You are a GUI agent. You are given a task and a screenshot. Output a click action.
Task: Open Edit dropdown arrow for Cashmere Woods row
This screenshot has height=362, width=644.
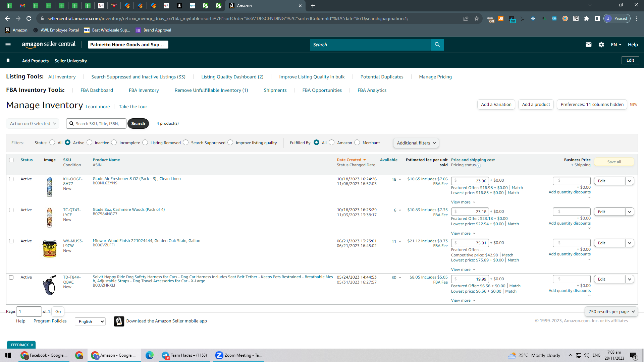coord(630,212)
